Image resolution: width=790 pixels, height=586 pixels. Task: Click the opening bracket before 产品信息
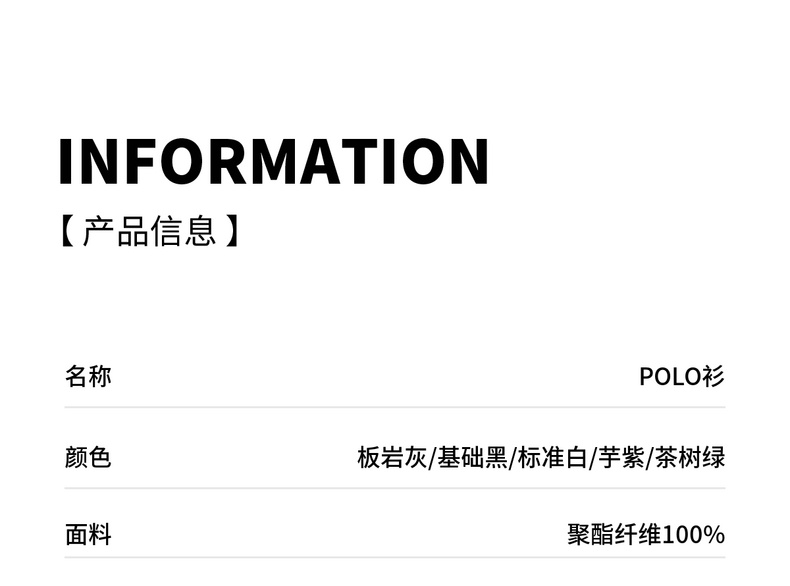[67, 232]
